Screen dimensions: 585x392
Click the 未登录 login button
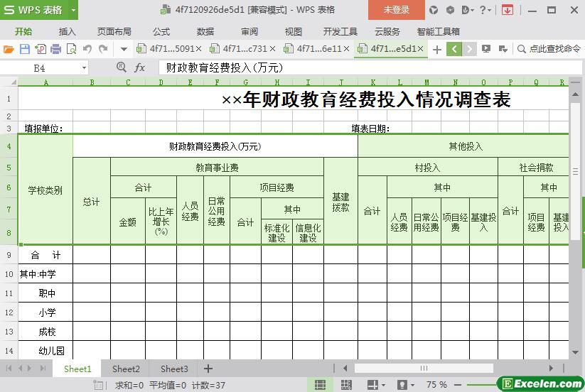[396, 10]
